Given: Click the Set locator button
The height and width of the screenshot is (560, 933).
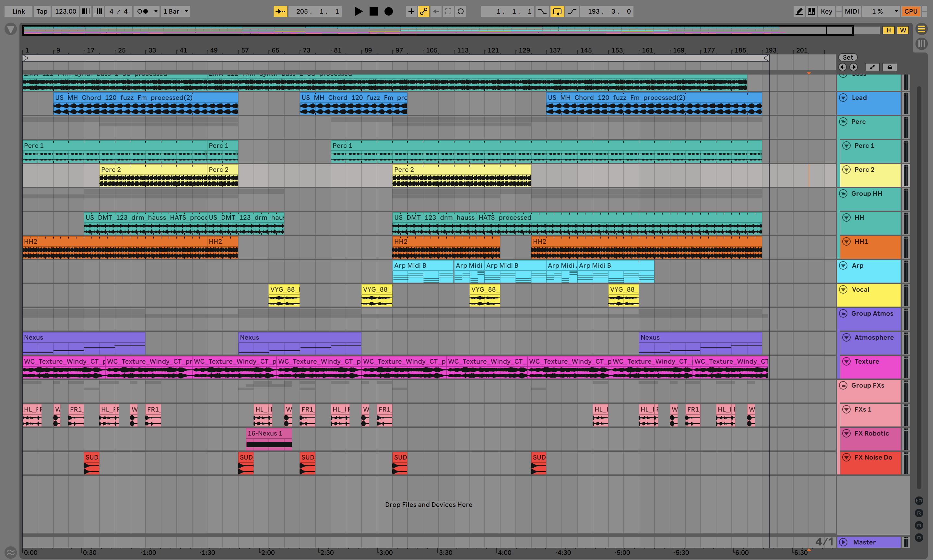Looking at the screenshot, I should tap(848, 57).
